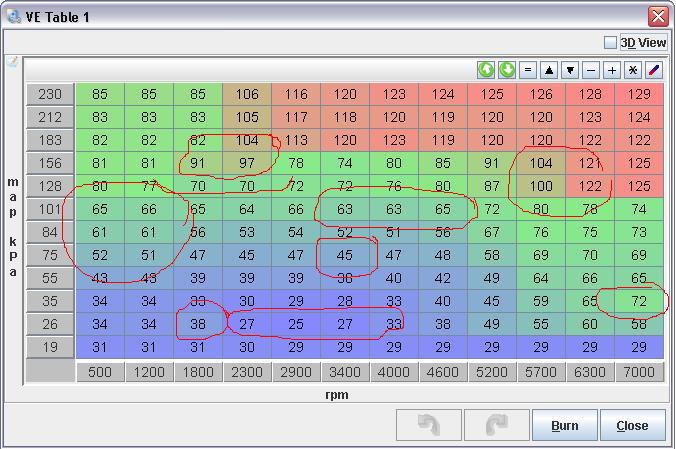Select the 500 rpm axis bin

pos(100,372)
